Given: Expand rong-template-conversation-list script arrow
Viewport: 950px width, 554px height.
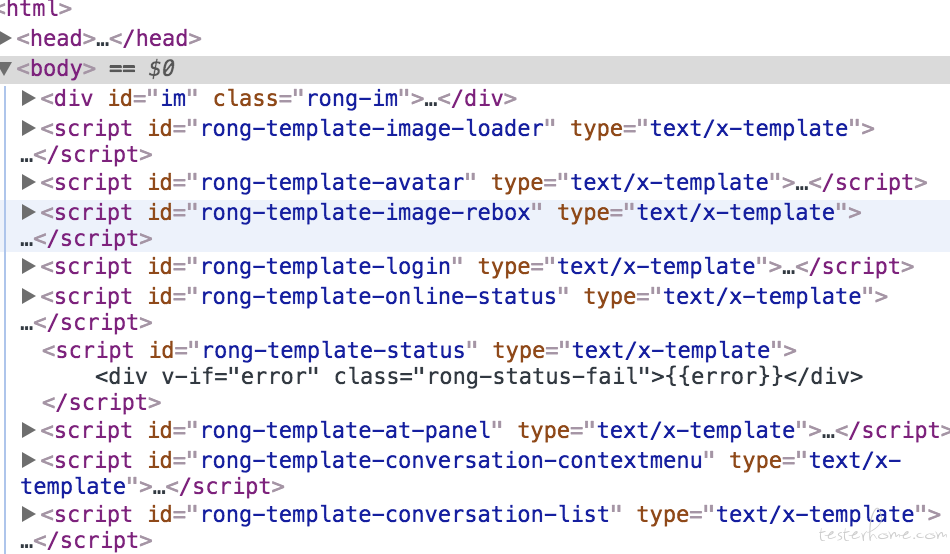Looking at the screenshot, I should tap(28, 515).
